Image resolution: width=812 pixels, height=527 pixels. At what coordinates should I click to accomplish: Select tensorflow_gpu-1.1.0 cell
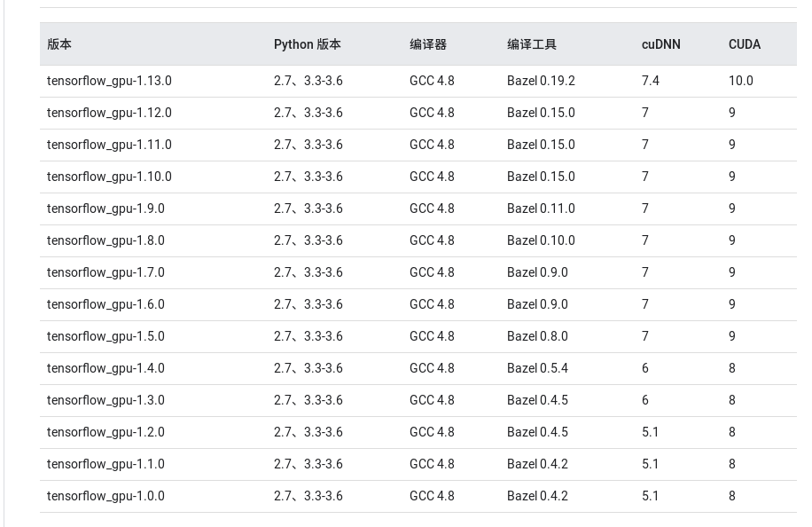105,464
